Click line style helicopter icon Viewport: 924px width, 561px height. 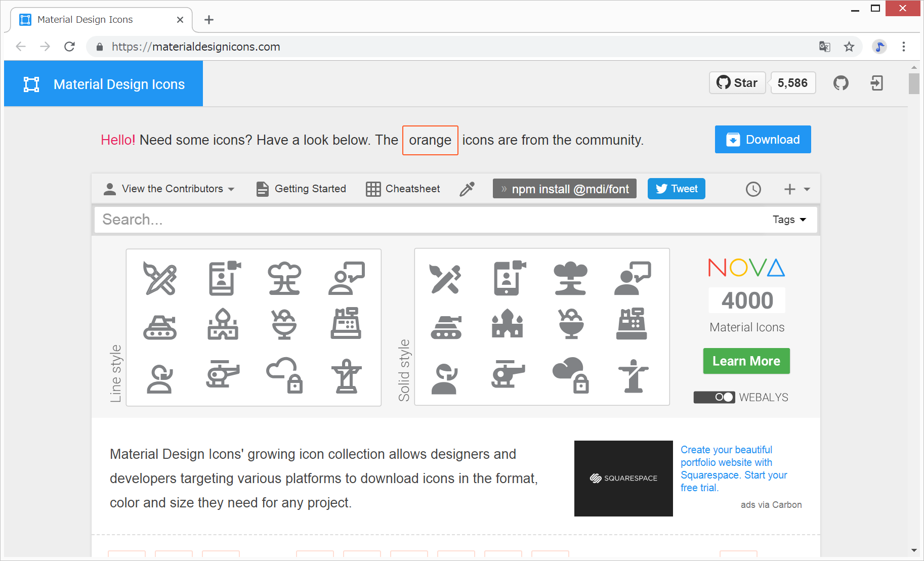point(223,374)
